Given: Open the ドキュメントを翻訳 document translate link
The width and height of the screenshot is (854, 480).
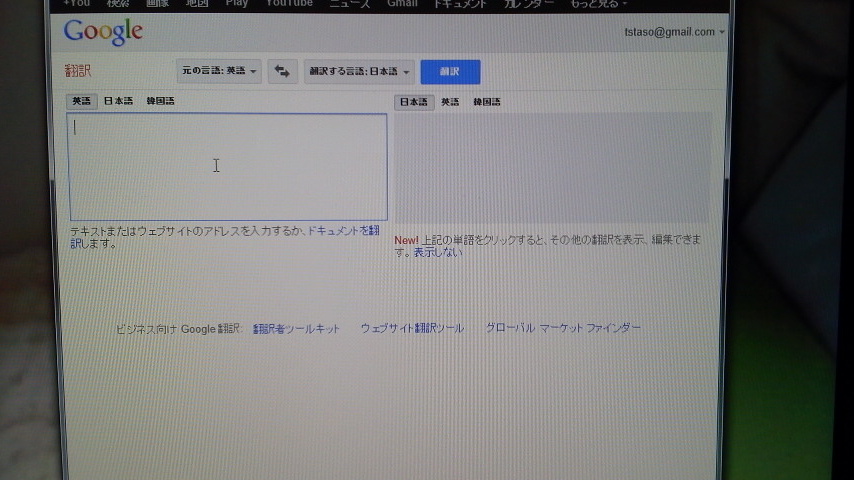Looking at the screenshot, I should 343,231.
